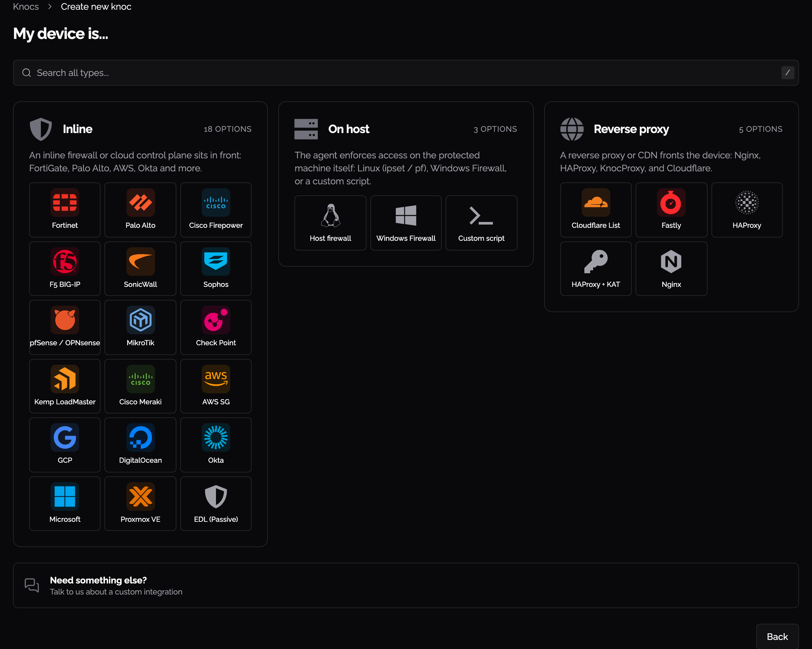Choose the SonicWall option
This screenshot has width=812, height=649.
click(140, 269)
